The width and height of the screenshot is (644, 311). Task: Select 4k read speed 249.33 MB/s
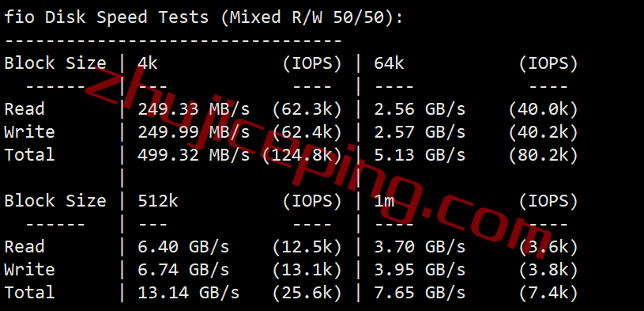click(194, 109)
